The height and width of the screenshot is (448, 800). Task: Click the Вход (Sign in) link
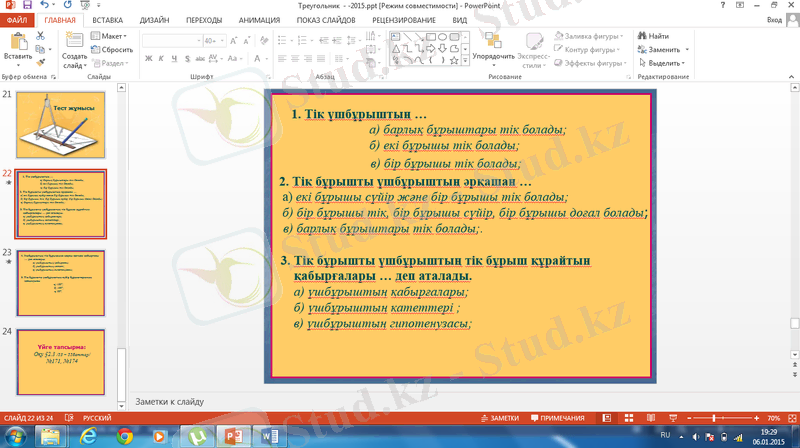(774, 19)
